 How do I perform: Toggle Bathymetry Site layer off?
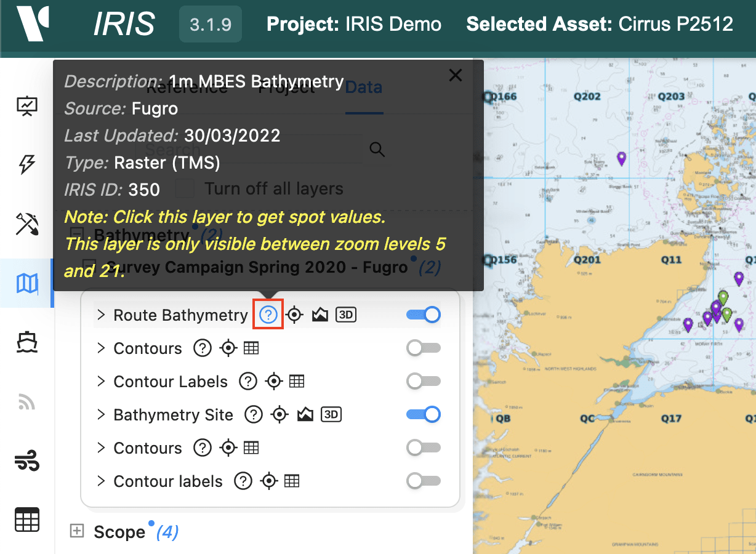pyautogui.click(x=424, y=415)
